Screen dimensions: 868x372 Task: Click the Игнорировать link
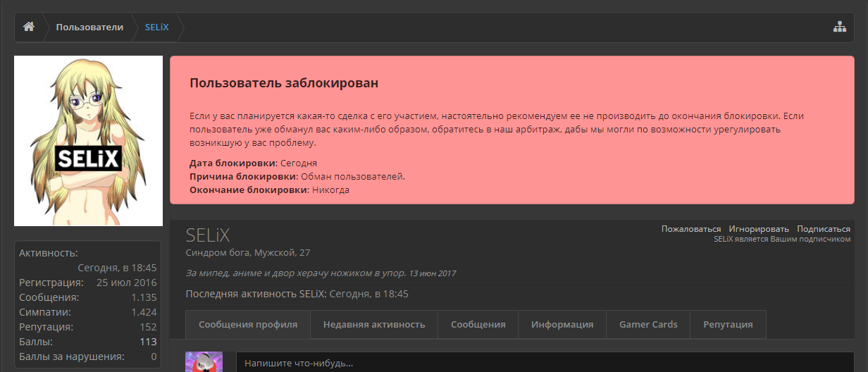(759, 229)
